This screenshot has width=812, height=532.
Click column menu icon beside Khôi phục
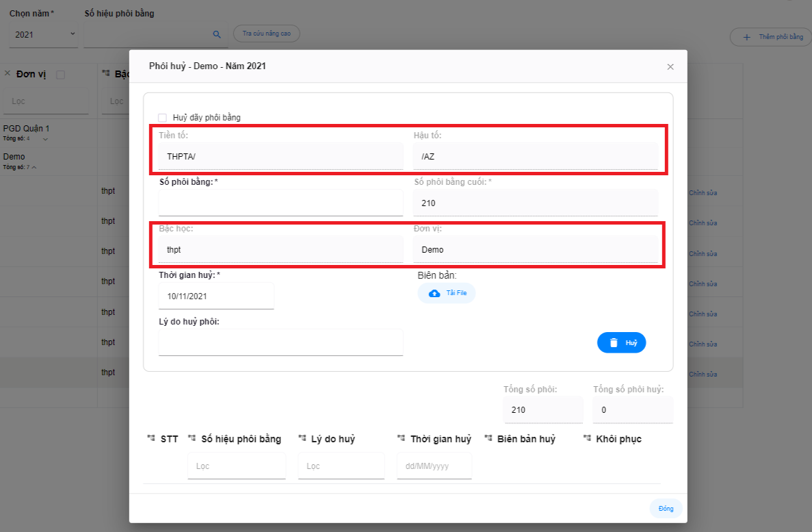[x=586, y=439]
